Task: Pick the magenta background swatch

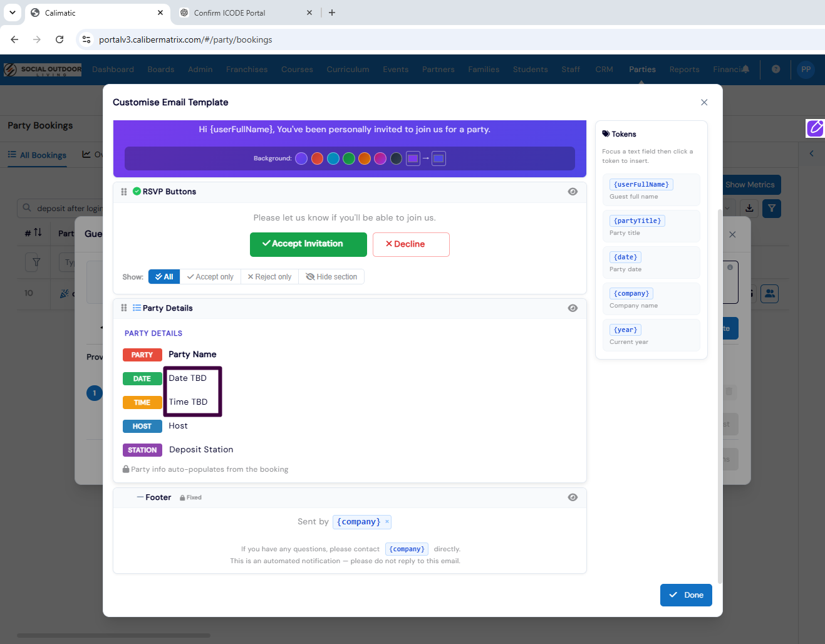Action: [x=380, y=158]
